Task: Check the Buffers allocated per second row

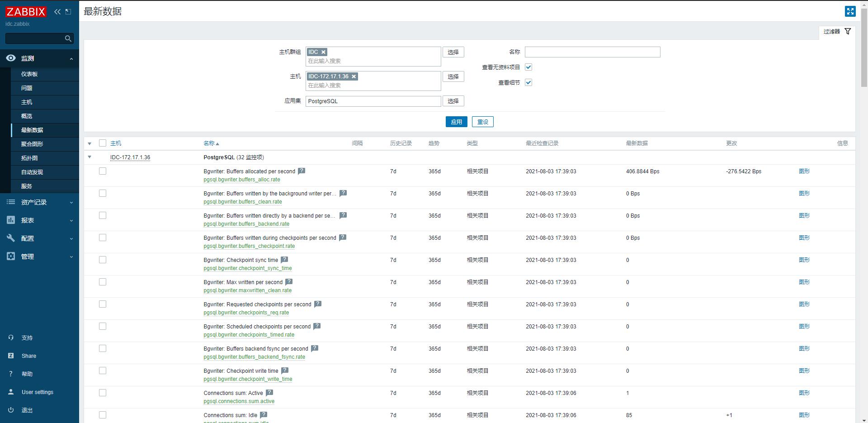Action: pos(103,171)
